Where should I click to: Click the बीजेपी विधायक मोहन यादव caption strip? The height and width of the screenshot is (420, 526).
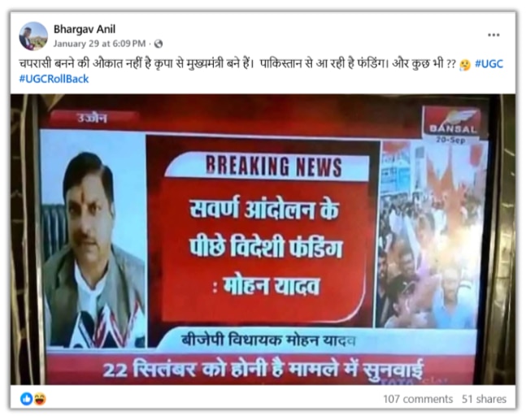click(x=268, y=340)
